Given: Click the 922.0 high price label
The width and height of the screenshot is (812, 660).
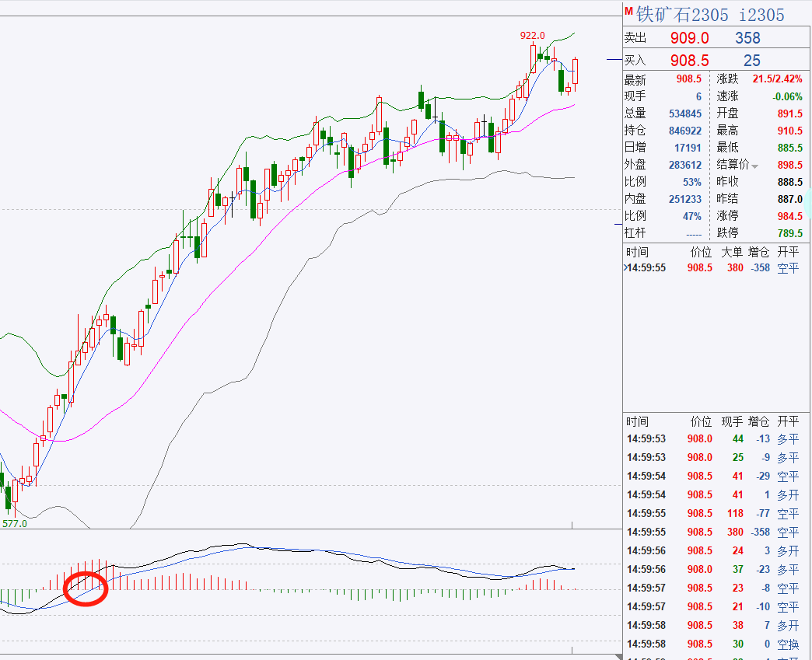Looking at the screenshot, I should click(x=533, y=36).
